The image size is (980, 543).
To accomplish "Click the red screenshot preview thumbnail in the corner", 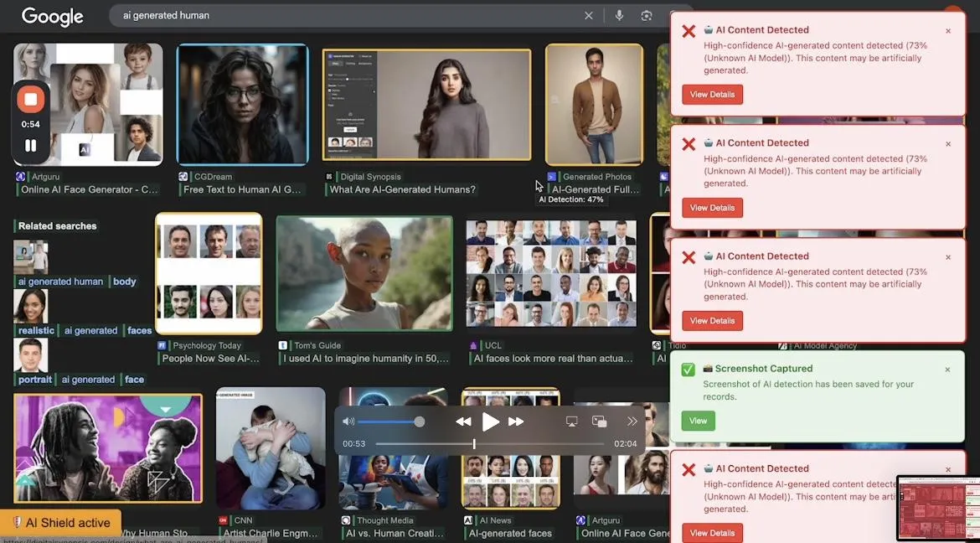I will pos(937,509).
